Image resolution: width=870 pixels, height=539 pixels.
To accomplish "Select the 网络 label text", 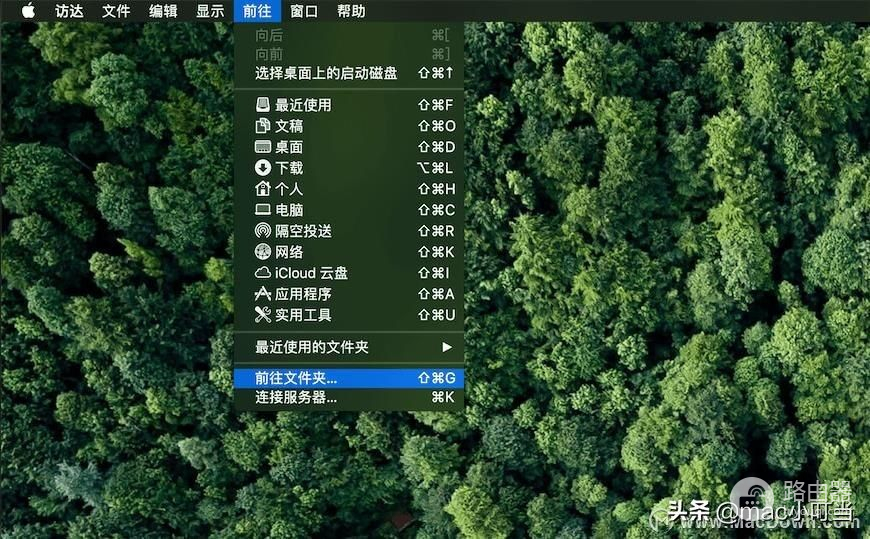I will tap(289, 252).
